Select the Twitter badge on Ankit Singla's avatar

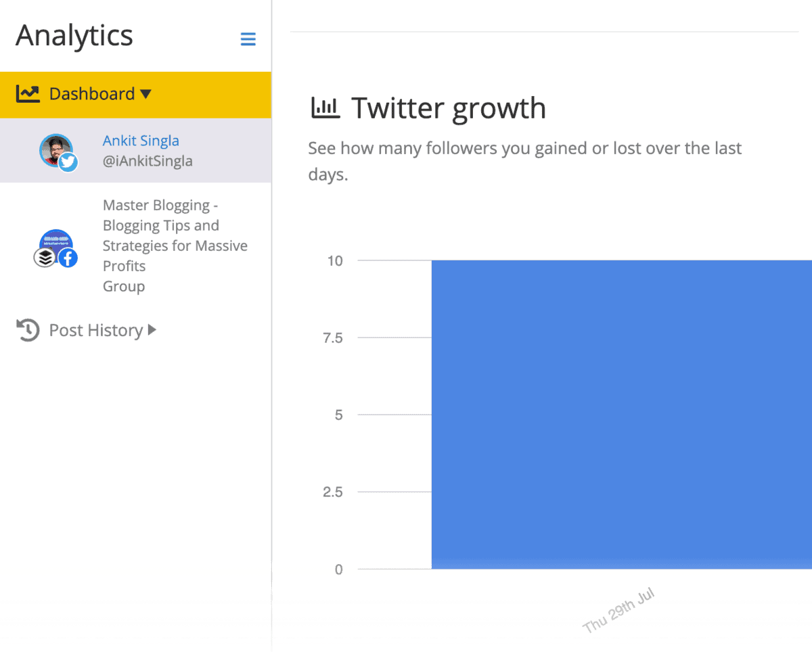point(67,162)
